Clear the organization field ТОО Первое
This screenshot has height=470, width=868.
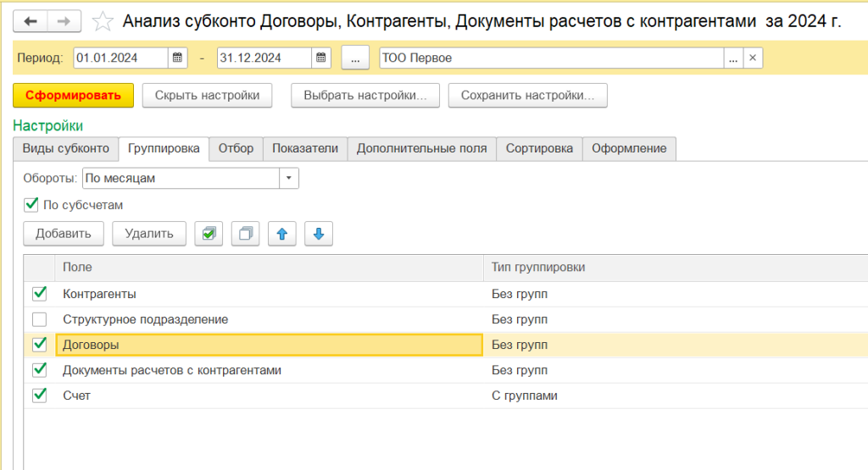coord(753,58)
